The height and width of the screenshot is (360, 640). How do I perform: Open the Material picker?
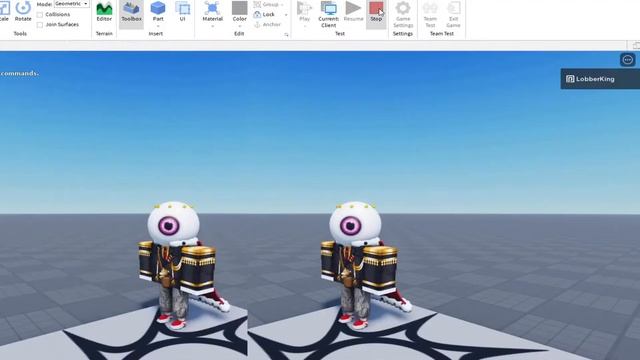tap(212, 11)
